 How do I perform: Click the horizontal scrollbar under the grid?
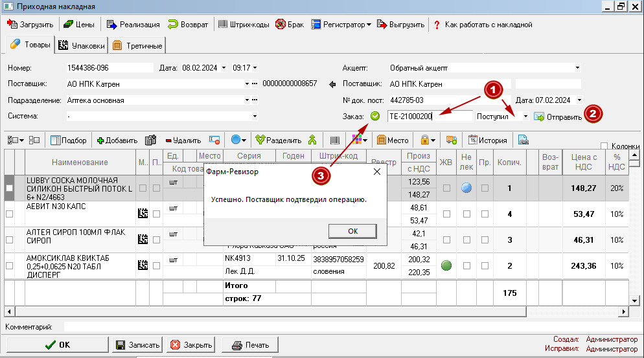(270, 311)
